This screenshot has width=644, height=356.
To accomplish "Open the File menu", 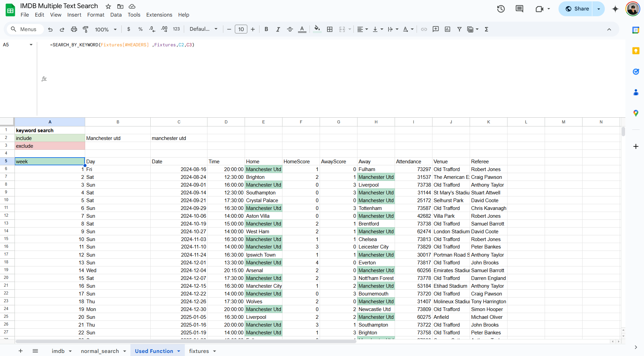I will [x=25, y=15].
